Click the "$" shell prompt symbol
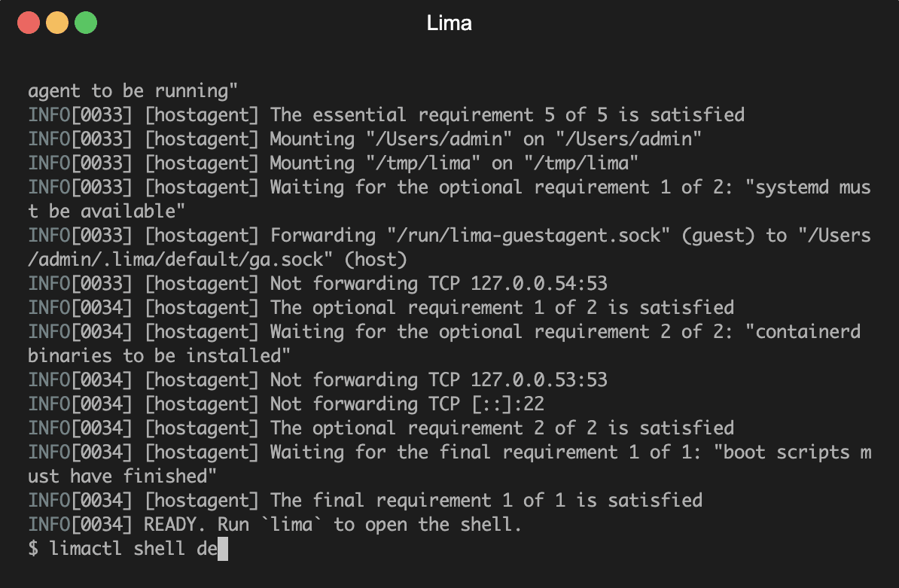 [33, 548]
